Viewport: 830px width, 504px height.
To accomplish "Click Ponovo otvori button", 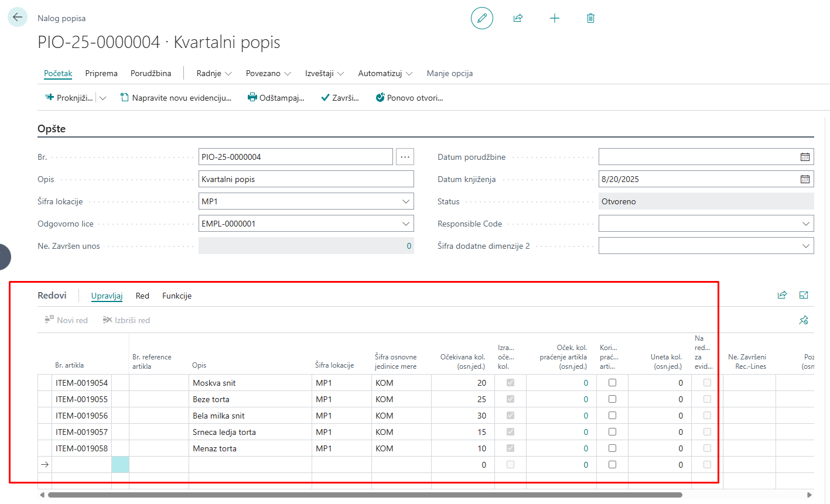I will click(409, 98).
